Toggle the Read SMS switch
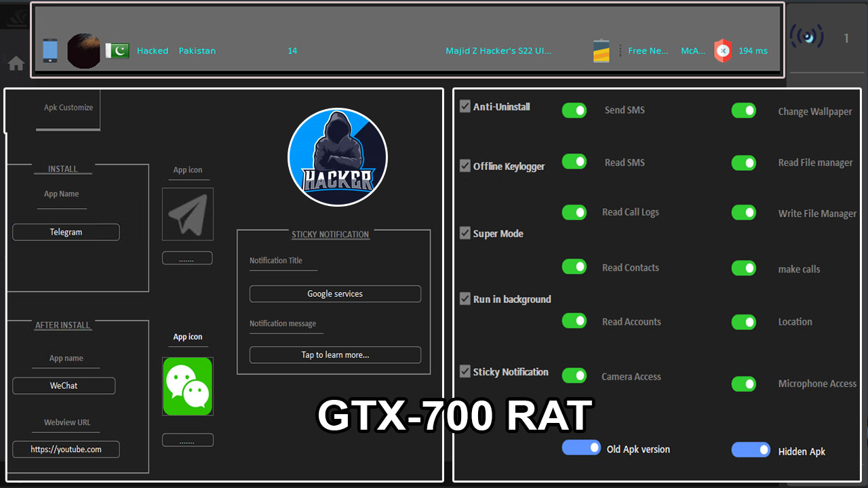This screenshot has width=868, height=488. (x=574, y=161)
